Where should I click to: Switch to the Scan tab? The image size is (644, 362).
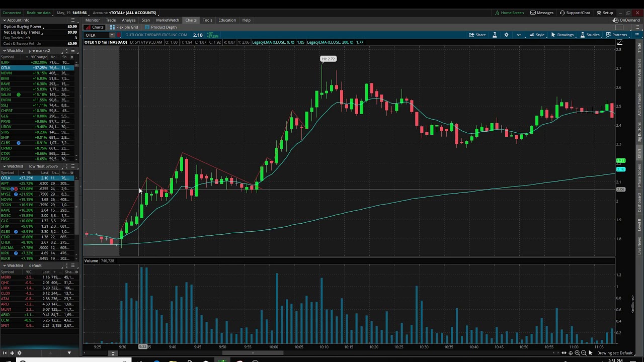[x=146, y=20]
